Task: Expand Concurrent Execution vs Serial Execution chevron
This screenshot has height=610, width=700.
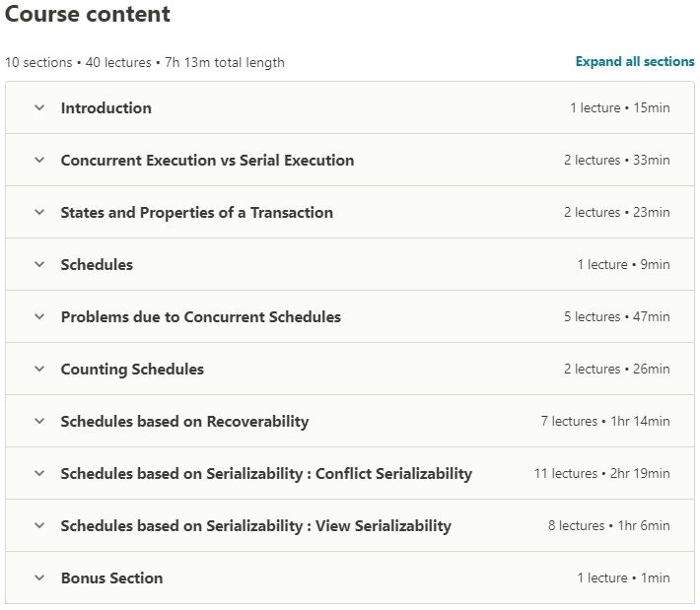Action: (39, 161)
